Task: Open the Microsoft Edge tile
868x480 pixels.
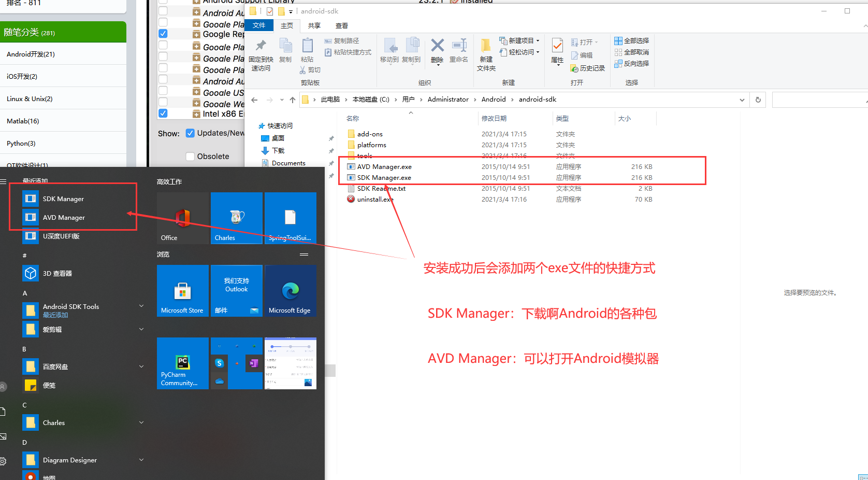Action: point(291,291)
